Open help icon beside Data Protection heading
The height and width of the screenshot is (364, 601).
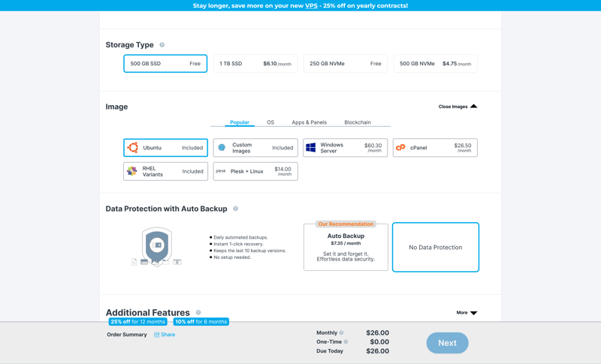click(x=236, y=209)
